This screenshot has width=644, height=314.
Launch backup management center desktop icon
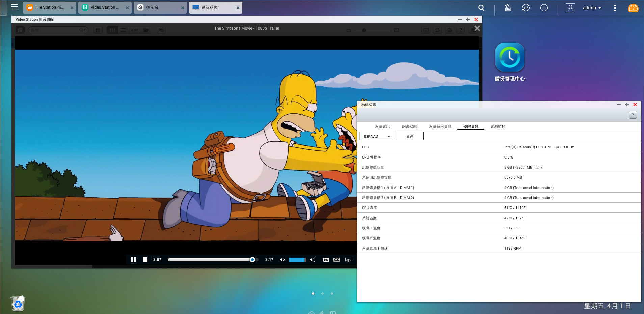pos(510,62)
